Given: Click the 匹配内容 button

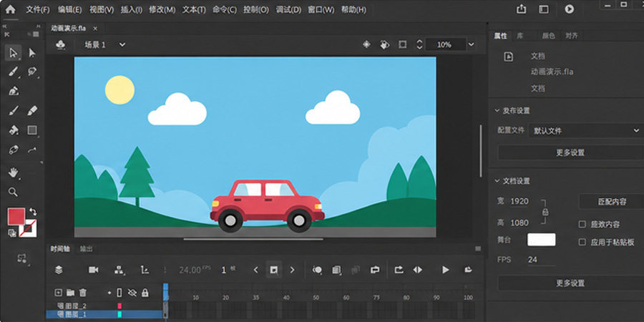Looking at the screenshot, I should tap(612, 202).
